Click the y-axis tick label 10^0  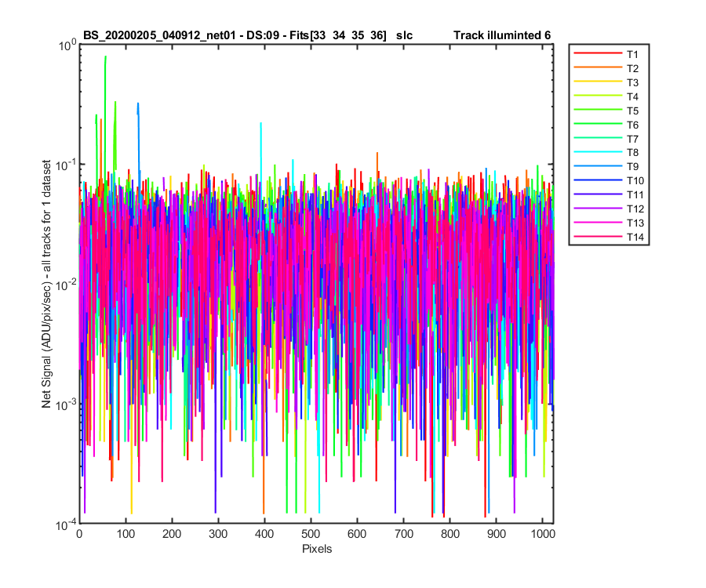(67, 45)
